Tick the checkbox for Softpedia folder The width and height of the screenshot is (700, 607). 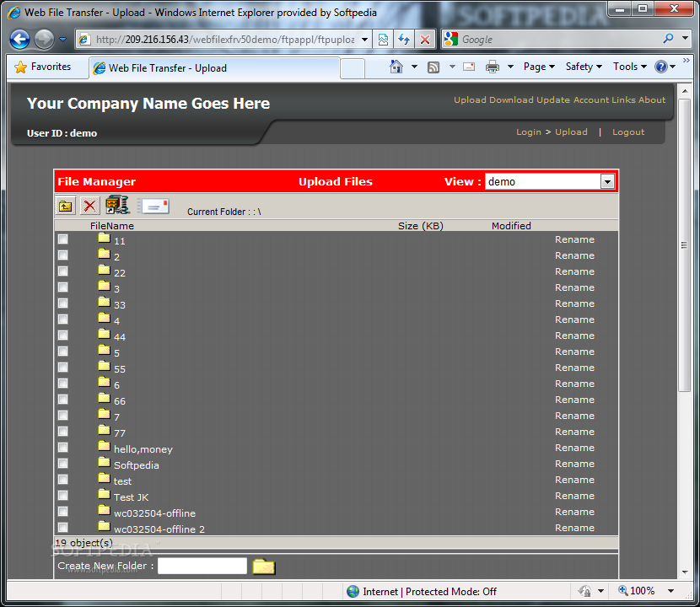point(63,464)
